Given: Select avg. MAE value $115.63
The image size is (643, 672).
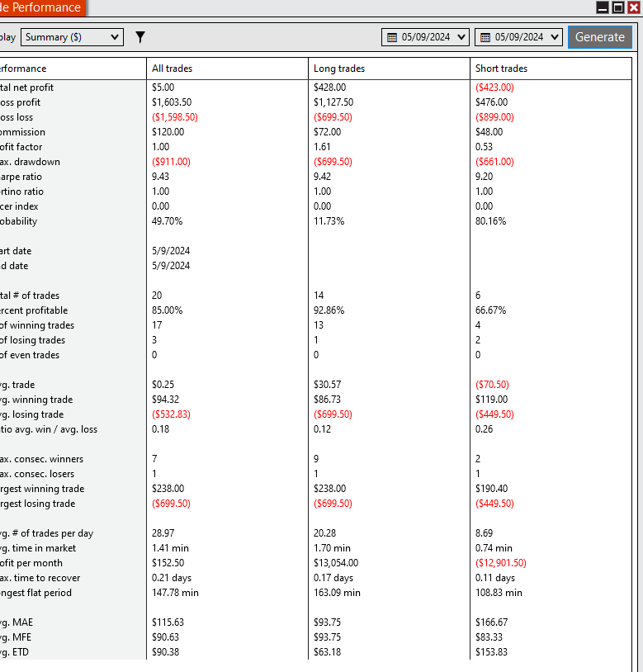Looking at the screenshot, I should coord(168,622).
